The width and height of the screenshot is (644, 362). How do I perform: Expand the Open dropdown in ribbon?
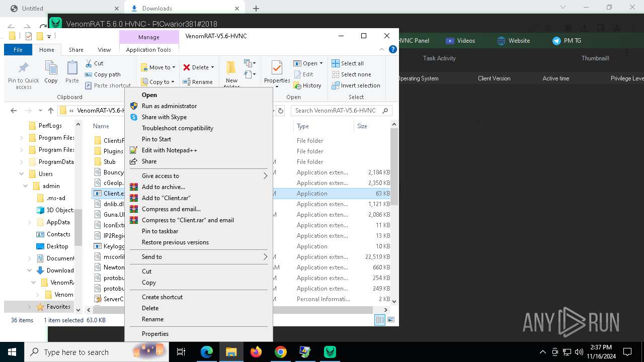[x=321, y=63]
